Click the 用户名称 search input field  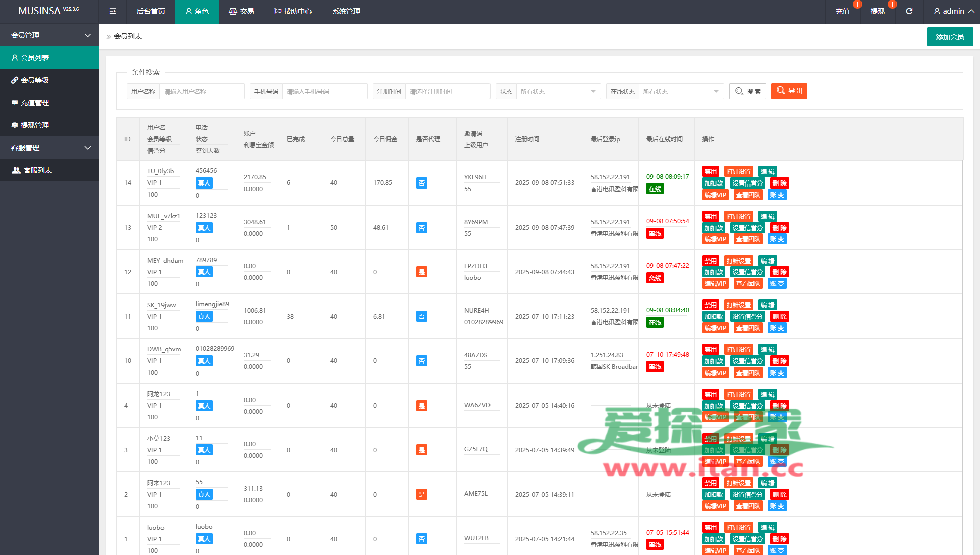(x=202, y=91)
